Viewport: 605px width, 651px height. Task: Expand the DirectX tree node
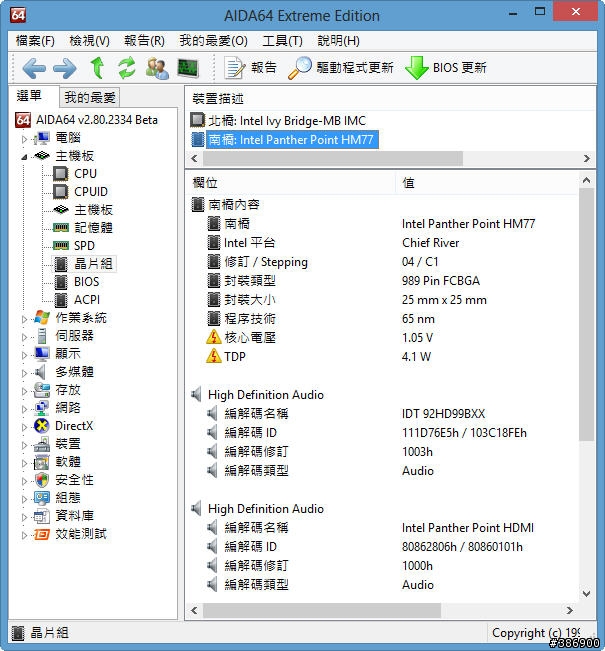pyautogui.click(x=24, y=427)
